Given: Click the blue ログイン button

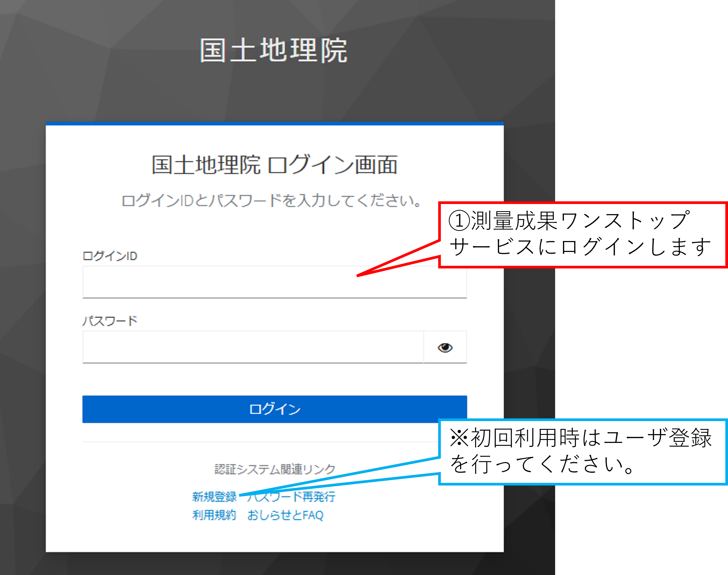Looking at the screenshot, I should (x=274, y=409).
